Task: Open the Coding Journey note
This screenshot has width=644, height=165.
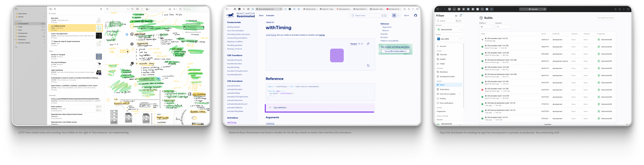Action: click(76, 28)
